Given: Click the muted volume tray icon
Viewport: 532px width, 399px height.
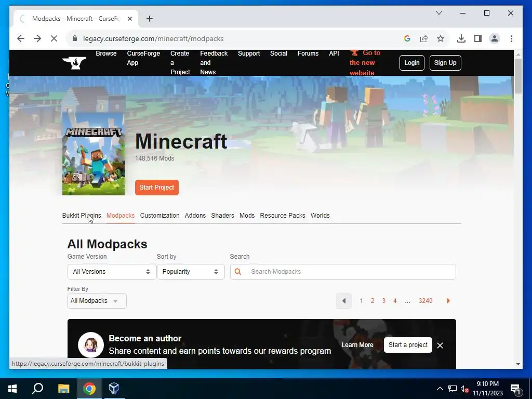Looking at the screenshot, I should tap(464, 389).
